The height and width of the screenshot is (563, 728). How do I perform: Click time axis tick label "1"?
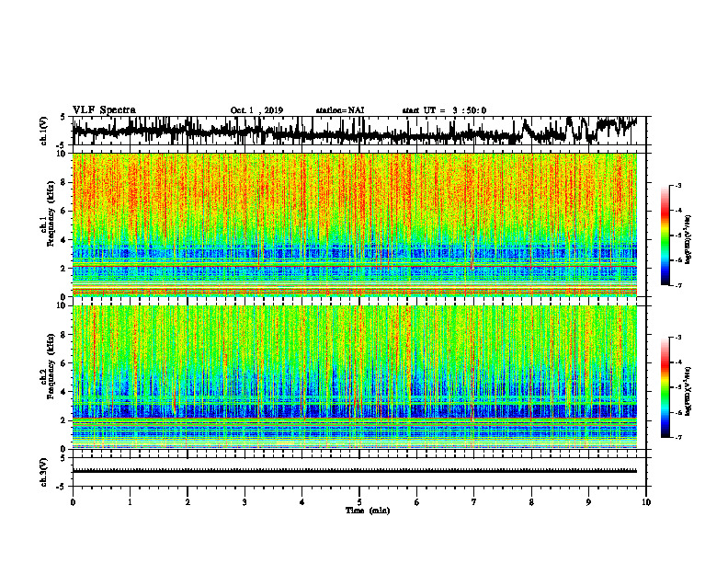click(x=130, y=502)
